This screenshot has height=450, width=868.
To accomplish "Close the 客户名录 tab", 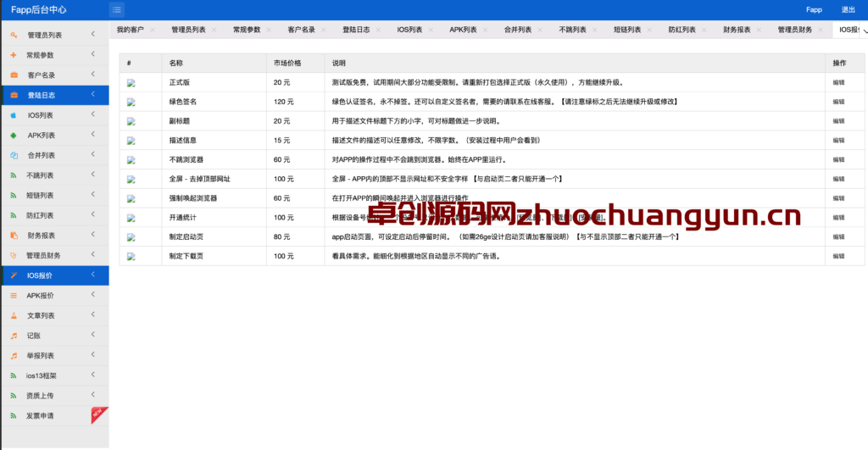I will point(323,30).
